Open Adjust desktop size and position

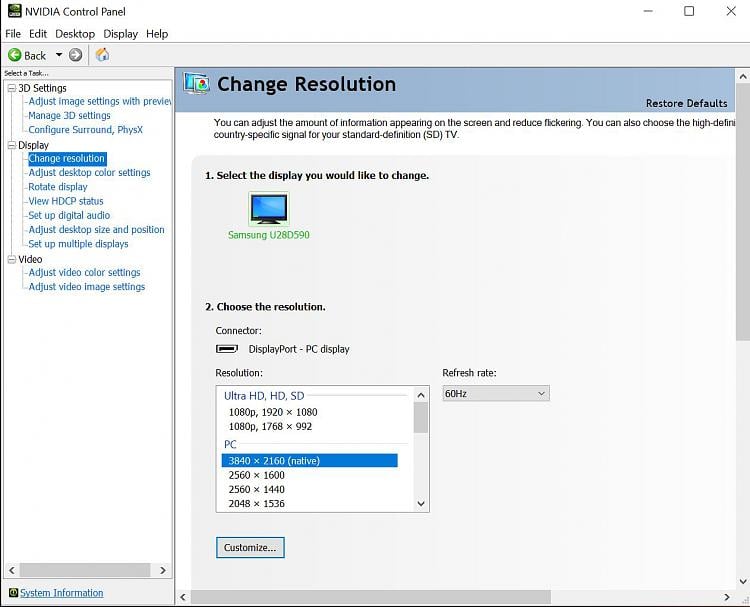pos(97,230)
